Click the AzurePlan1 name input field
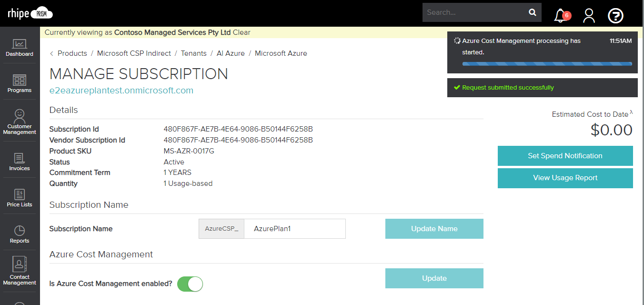The width and height of the screenshot is (644, 305). tap(294, 229)
